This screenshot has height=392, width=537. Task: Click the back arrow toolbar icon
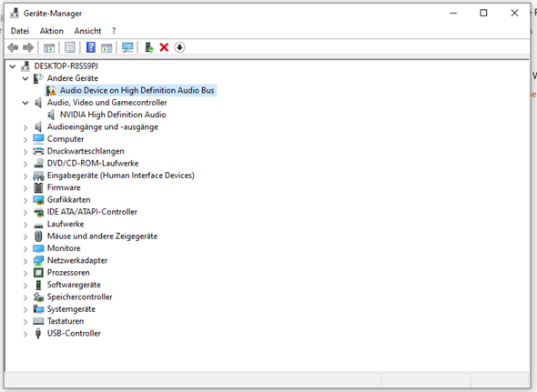point(13,47)
